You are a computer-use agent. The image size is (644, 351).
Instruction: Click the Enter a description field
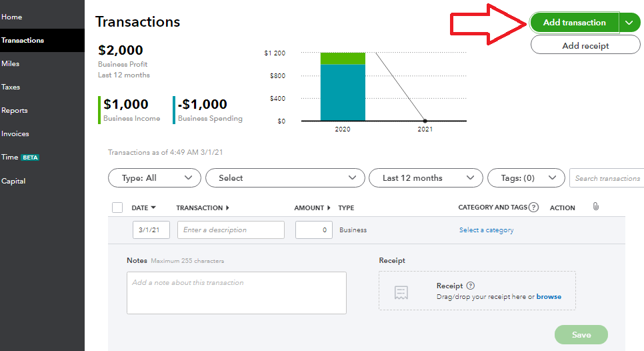point(231,230)
